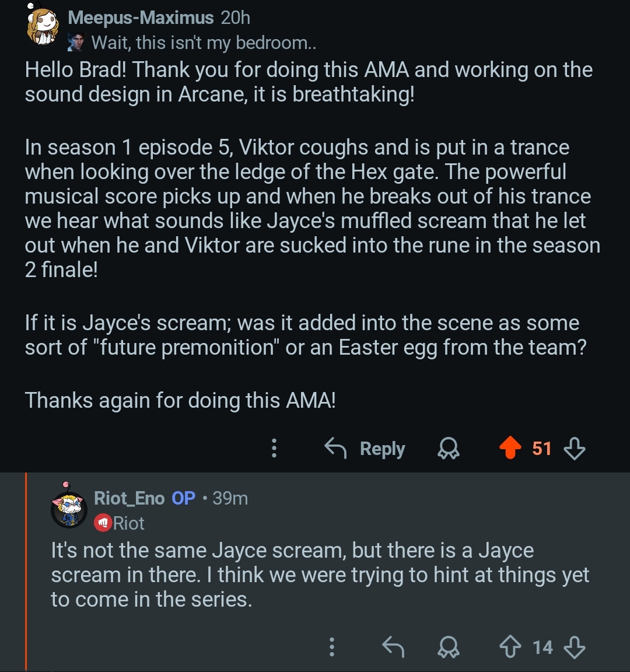This screenshot has width=630, height=672.
Task: Tap the small flair avatar beside bedroom text
Action: pyautogui.click(x=76, y=43)
